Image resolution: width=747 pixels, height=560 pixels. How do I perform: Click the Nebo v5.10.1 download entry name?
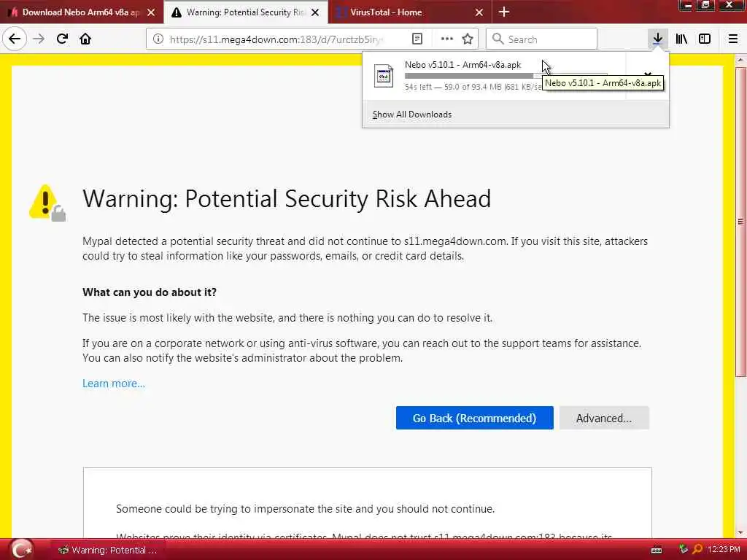point(462,65)
